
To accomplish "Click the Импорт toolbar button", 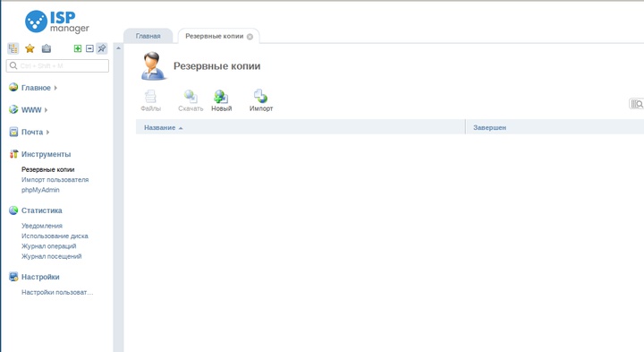I will [261, 100].
